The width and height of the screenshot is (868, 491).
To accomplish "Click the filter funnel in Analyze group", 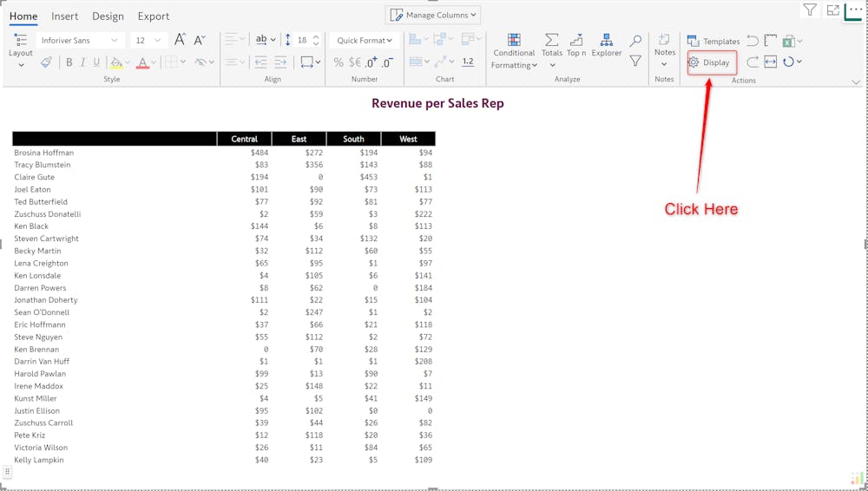I will pyautogui.click(x=635, y=62).
